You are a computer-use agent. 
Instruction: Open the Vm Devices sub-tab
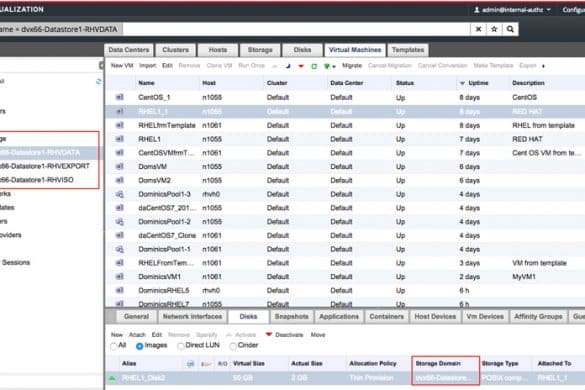coord(485,317)
